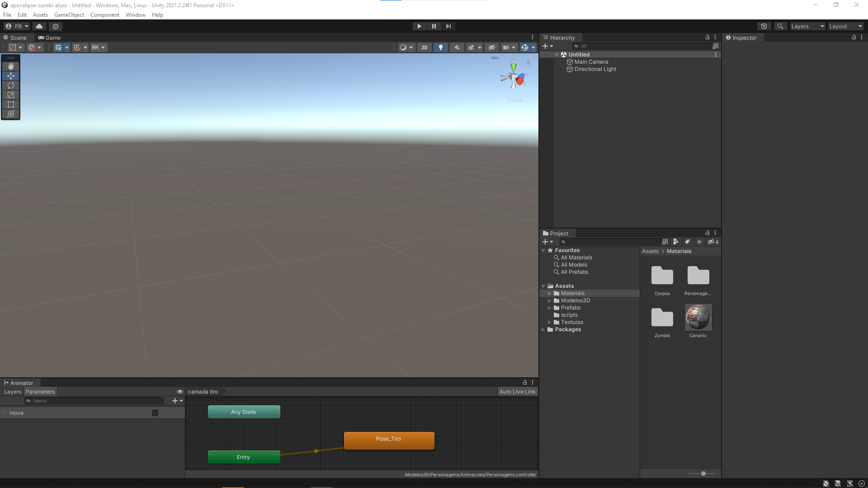Select the Rotate tool

click(11, 85)
